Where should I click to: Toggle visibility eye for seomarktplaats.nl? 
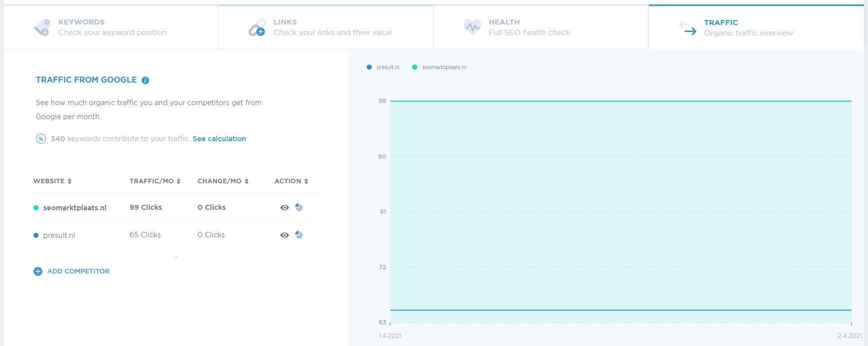coord(285,207)
